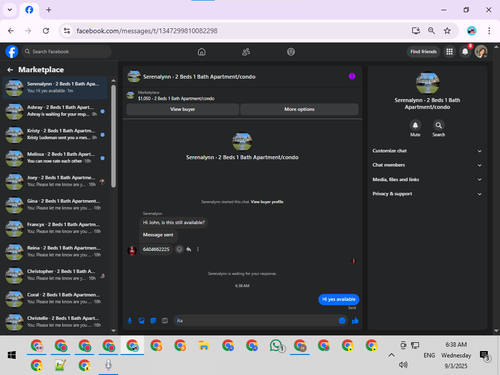Image resolution: width=500 pixels, height=375 pixels.
Task: Reply to the phone number message
Action: click(x=189, y=249)
